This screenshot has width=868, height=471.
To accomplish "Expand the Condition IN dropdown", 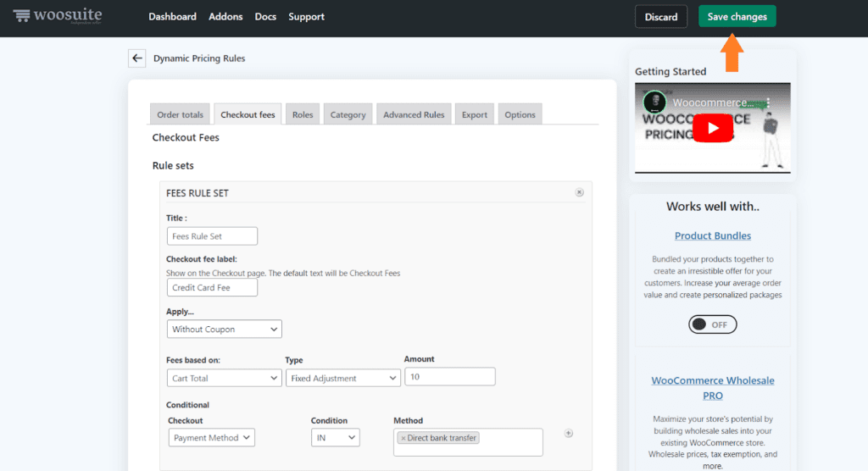I will (x=336, y=438).
